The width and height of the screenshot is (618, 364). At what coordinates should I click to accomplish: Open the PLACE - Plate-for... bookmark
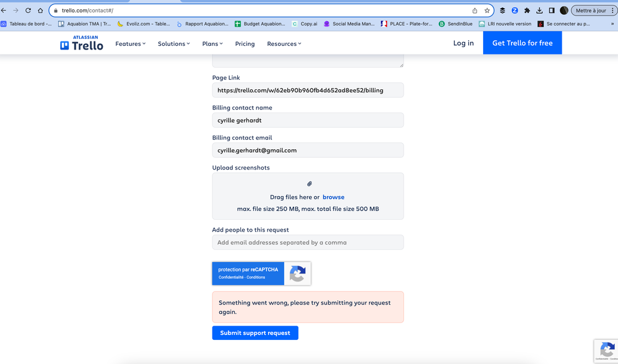point(406,24)
